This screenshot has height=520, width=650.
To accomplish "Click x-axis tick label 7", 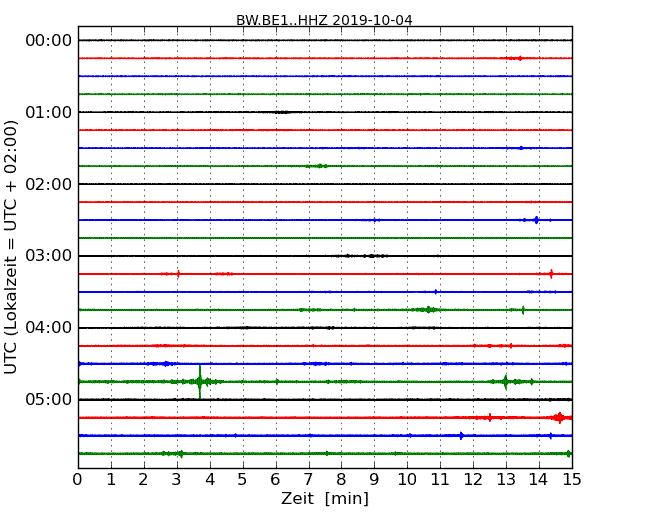I will (308, 480).
